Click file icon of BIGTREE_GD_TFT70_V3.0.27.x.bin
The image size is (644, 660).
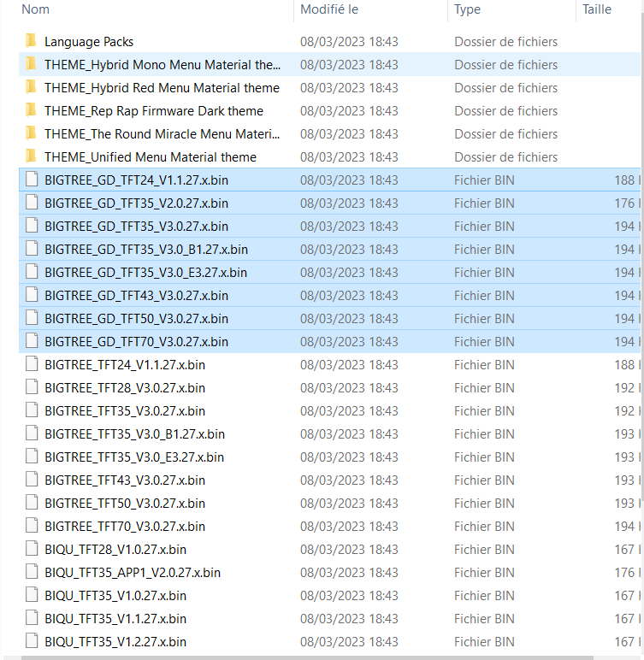click(x=32, y=341)
